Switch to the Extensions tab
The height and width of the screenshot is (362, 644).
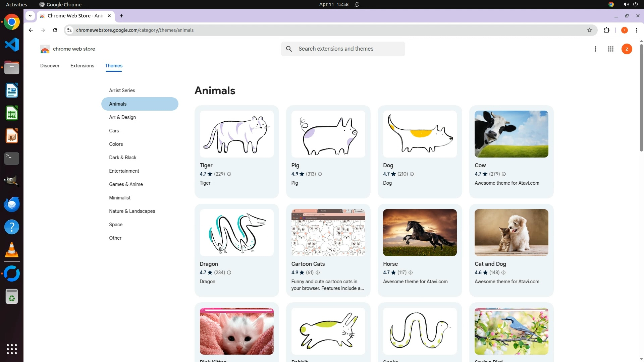click(x=82, y=66)
